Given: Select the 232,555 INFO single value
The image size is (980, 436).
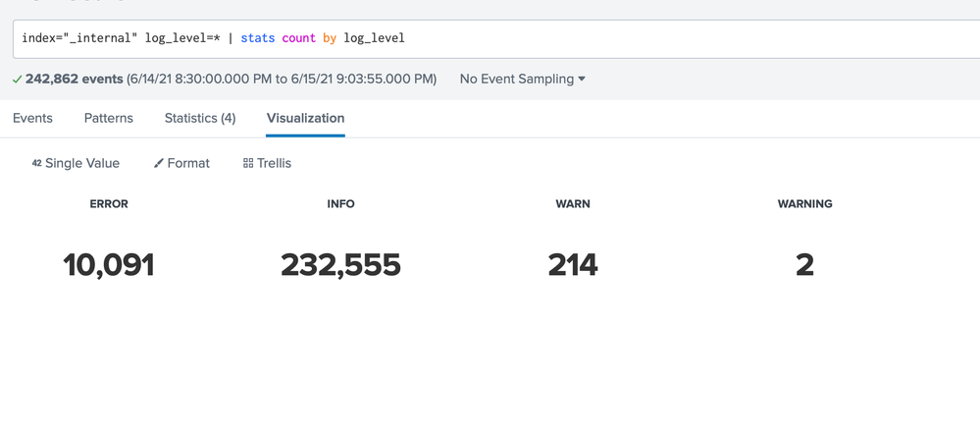Looking at the screenshot, I should tap(340, 264).
